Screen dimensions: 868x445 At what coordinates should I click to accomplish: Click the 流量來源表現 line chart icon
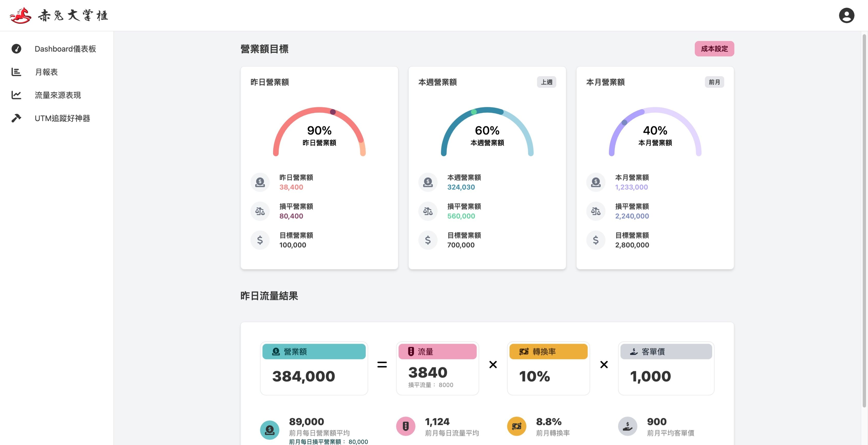pyautogui.click(x=16, y=95)
